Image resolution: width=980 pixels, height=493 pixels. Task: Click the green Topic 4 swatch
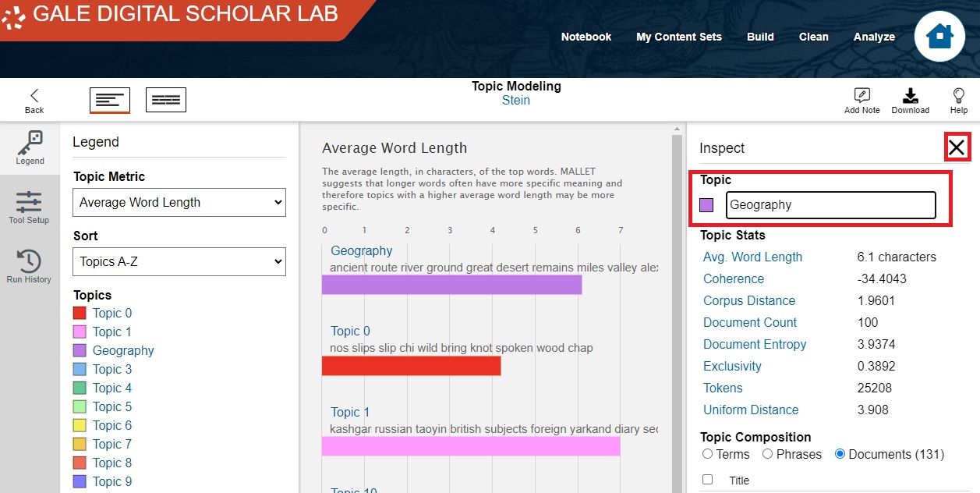coord(80,388)
